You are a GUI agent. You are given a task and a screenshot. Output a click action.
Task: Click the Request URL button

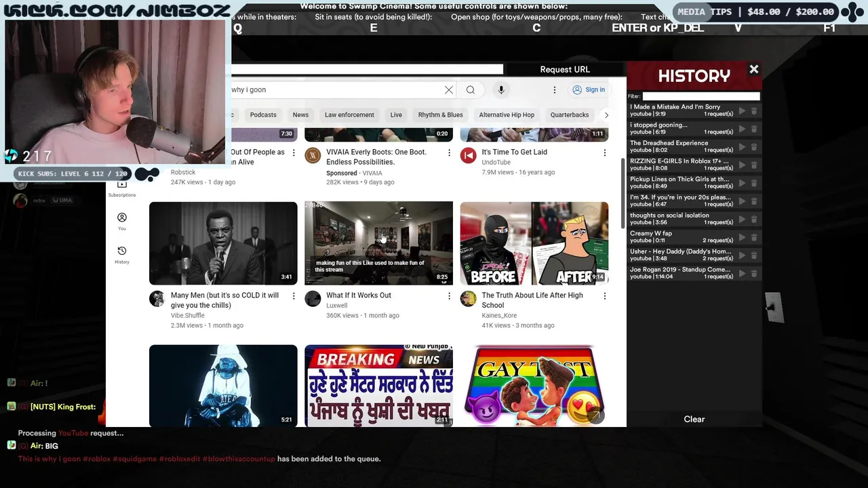[x=565, y=69]
